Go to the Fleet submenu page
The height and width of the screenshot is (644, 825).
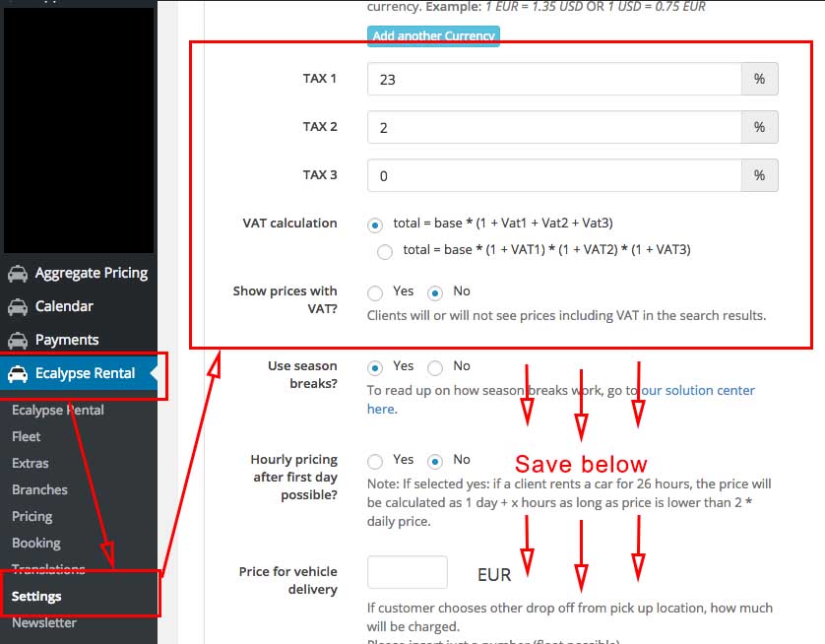(x=27, y=436)
